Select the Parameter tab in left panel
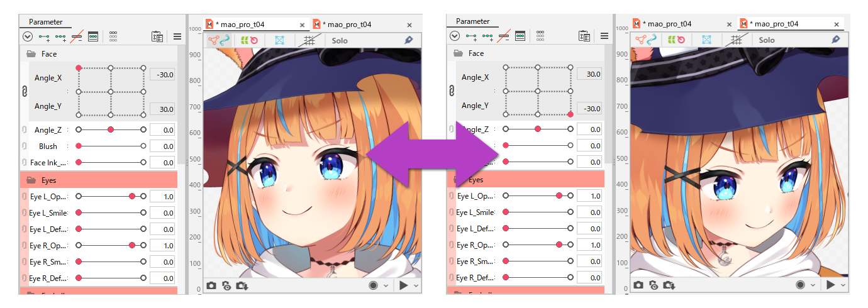This screenshot has width=868, height=308. click(x=46, y=22)
